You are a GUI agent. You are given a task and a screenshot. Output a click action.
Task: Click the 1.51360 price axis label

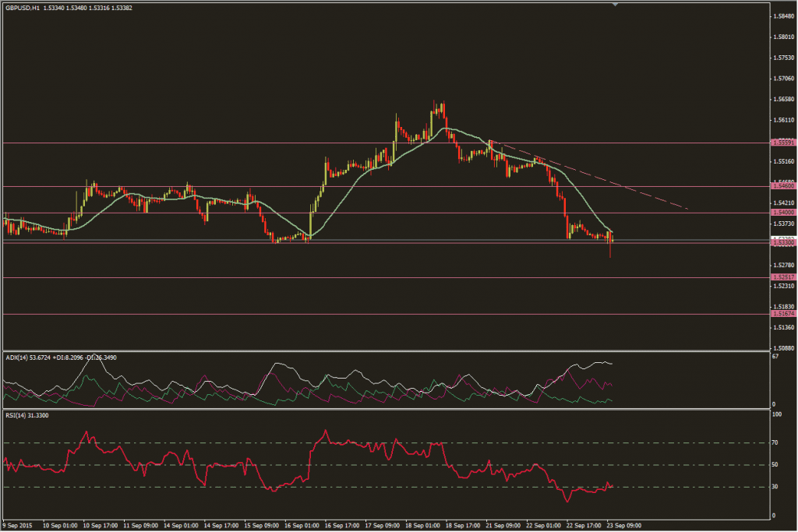click(x=784, y=328)
